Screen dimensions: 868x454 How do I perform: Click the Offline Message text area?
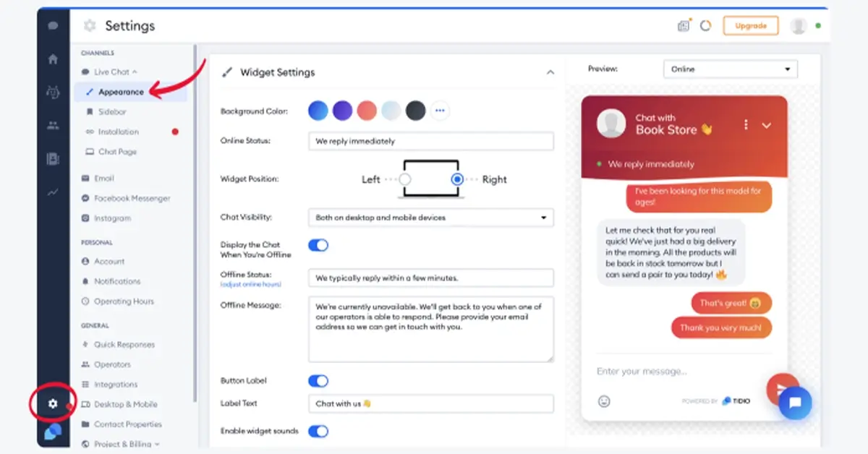pos(431,329)
